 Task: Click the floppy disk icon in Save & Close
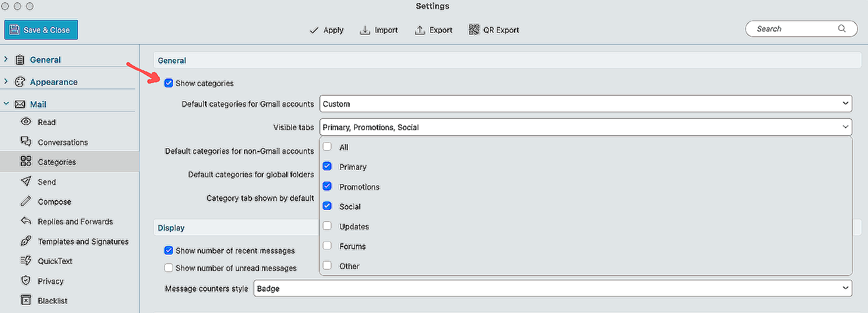[14, 30]
